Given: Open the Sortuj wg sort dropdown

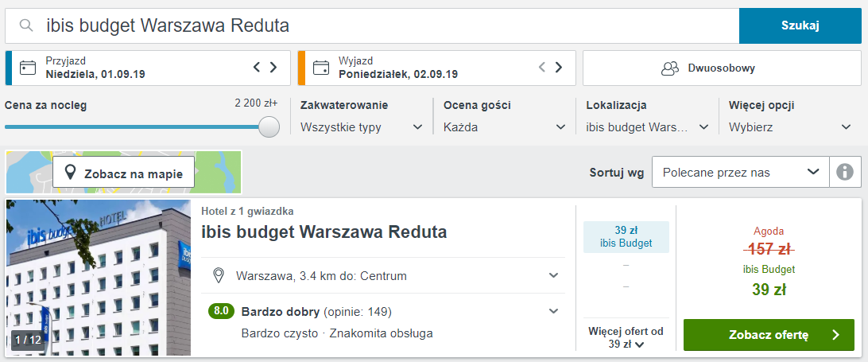Looking at the screenshot, I should 741,173.
